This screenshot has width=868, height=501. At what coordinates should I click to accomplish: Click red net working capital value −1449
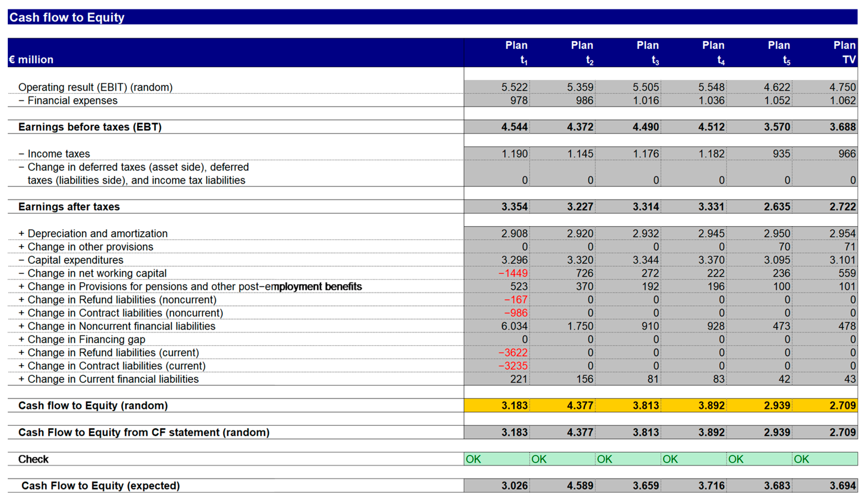coord(513,273)
